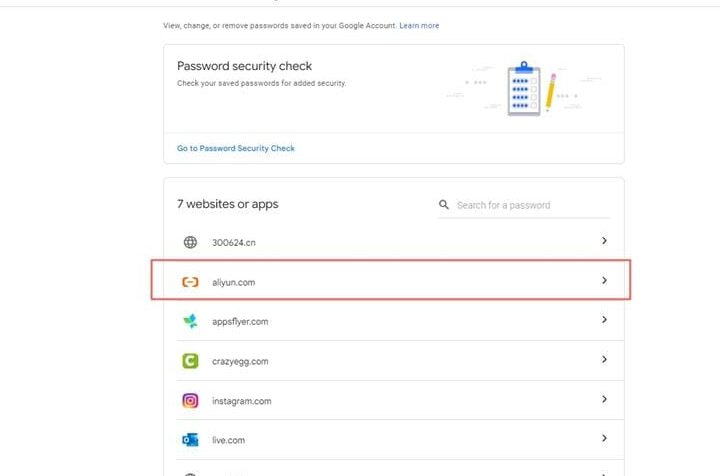The width and height of the screenshot is (720, 476).
Task: Follow the Learn more link
Action: (419, 25)
